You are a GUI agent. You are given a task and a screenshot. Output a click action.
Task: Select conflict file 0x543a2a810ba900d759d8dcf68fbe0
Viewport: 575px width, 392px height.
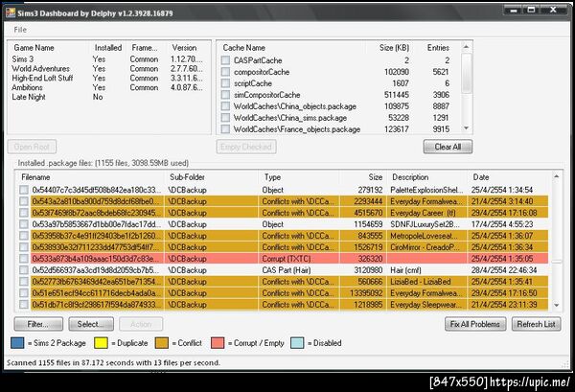pos(284,201)
